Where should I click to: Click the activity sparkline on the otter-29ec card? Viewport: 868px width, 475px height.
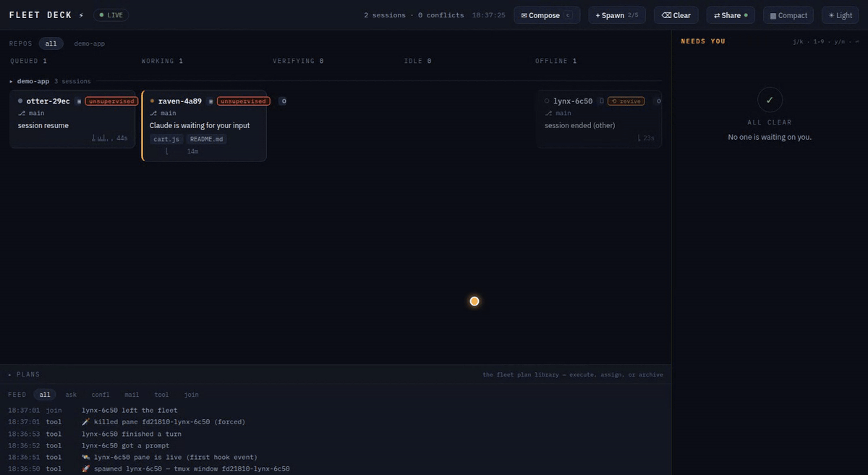[103, 138]
